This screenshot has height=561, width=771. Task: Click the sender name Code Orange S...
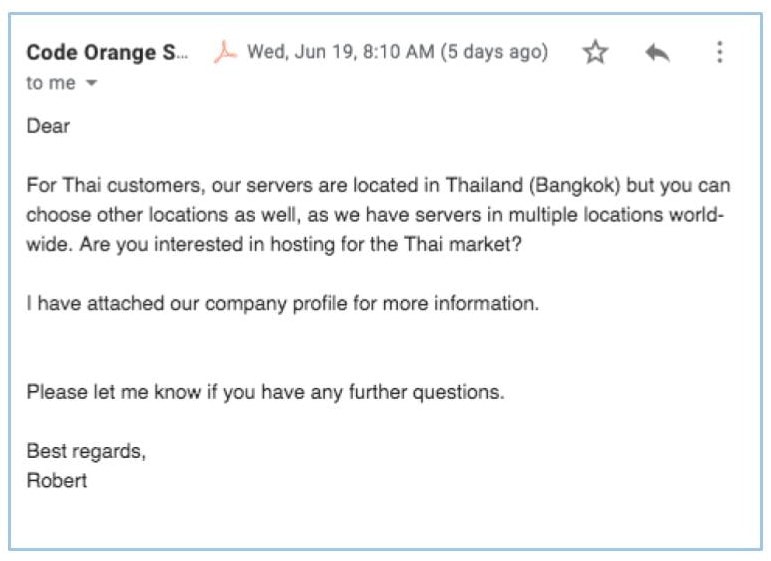click(x=107, y=53)
